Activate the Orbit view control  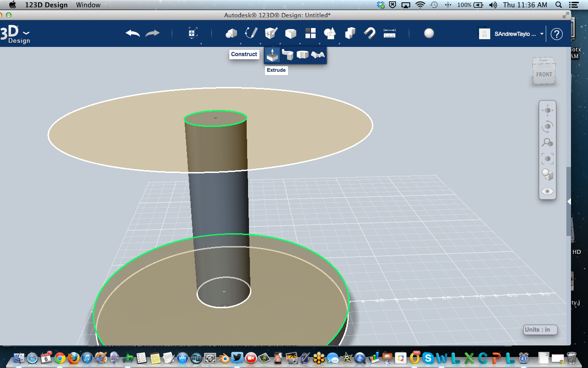click(547, 126)
